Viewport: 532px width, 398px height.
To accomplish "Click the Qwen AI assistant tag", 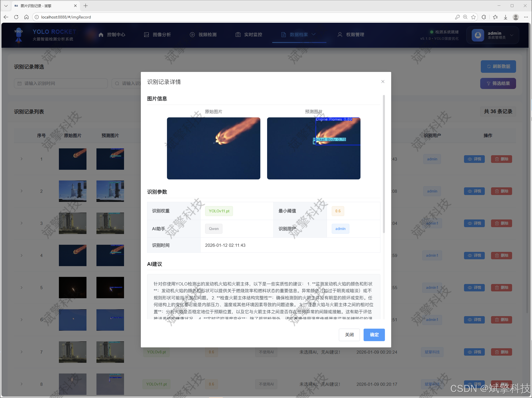I will [214, 229].
